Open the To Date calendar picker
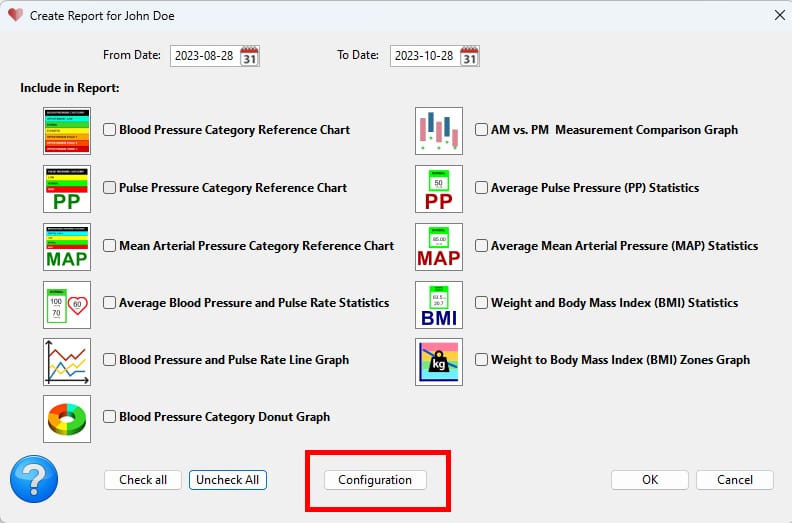792x523 pixels. [469, 56]
